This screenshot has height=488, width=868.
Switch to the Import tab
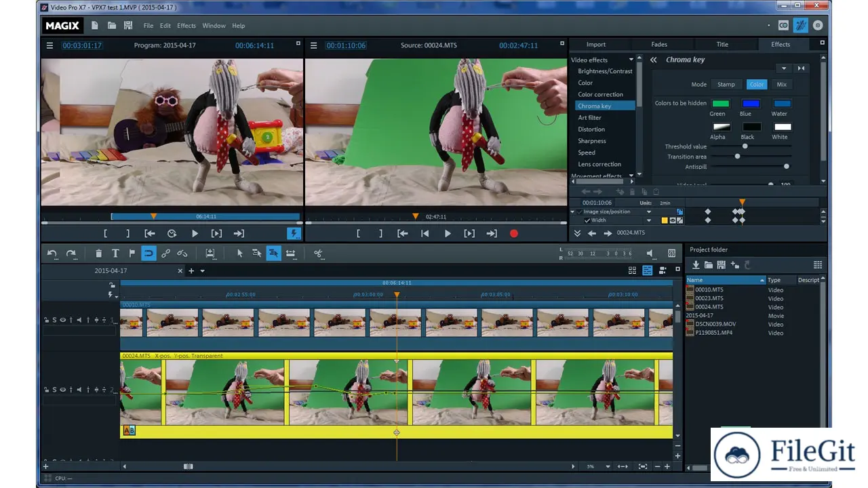596,45
